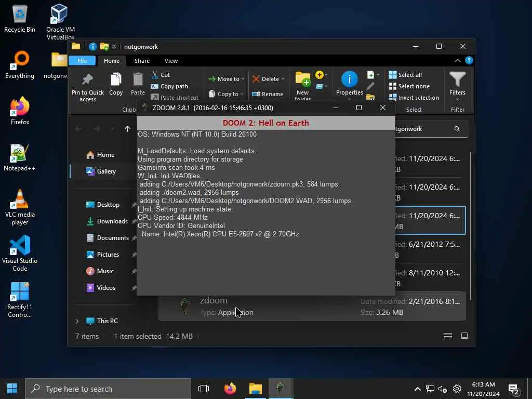This screenshot has width=532, height=399.
Task: Open Task View on taskbar
Action: (x=204, y=389)
